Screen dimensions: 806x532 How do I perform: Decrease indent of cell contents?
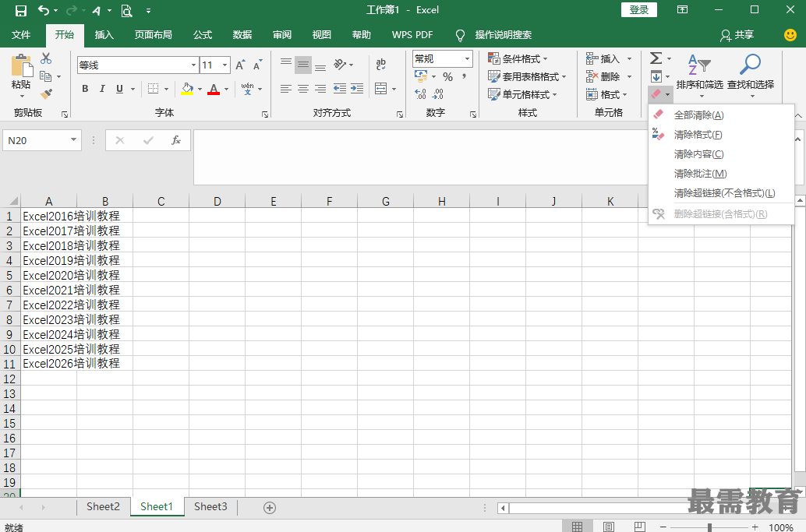340,89
